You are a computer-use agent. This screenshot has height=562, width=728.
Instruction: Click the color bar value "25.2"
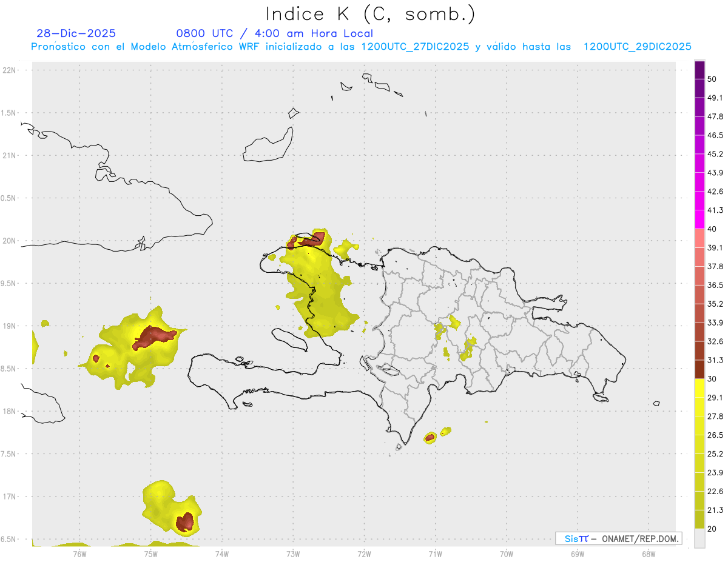click(715, 454)
